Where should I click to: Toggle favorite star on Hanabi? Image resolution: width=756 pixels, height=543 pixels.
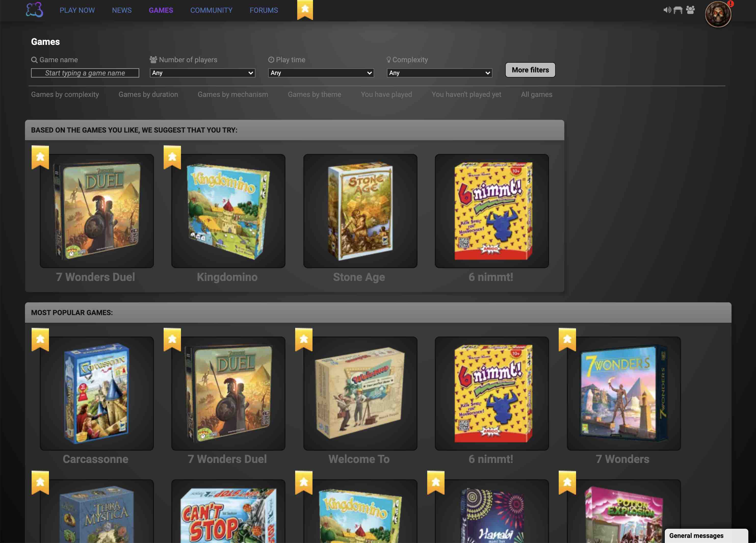[436, 482]
